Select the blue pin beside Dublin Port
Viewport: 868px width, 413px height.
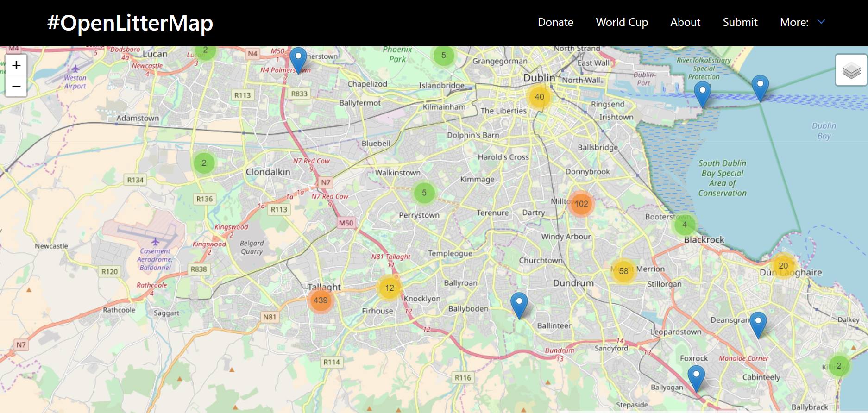pos(703,95)
